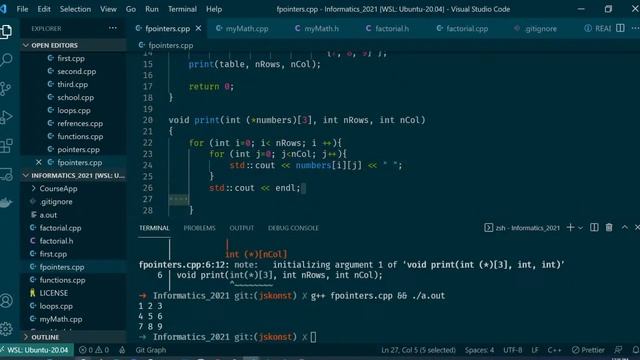Split the editor right
Viewport: 640px width, 360px height.
coord(620,28)
